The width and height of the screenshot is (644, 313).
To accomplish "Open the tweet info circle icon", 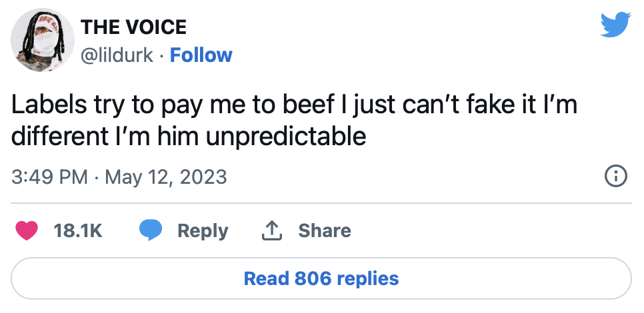I will click(x=615, y=176).
